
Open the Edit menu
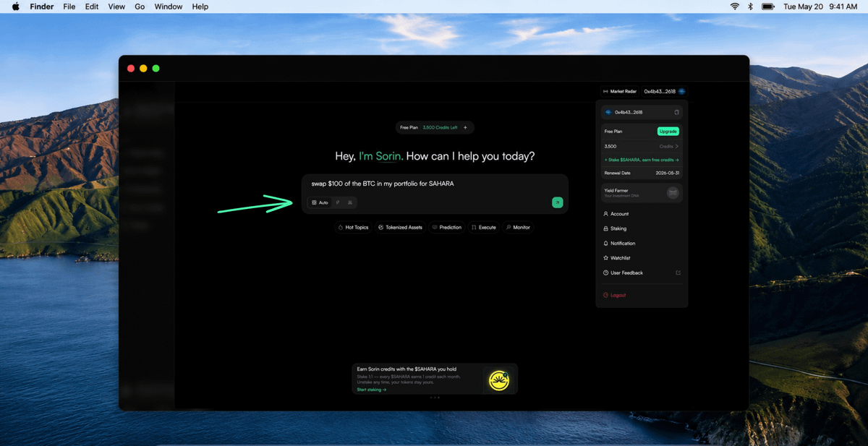point(92,7)
